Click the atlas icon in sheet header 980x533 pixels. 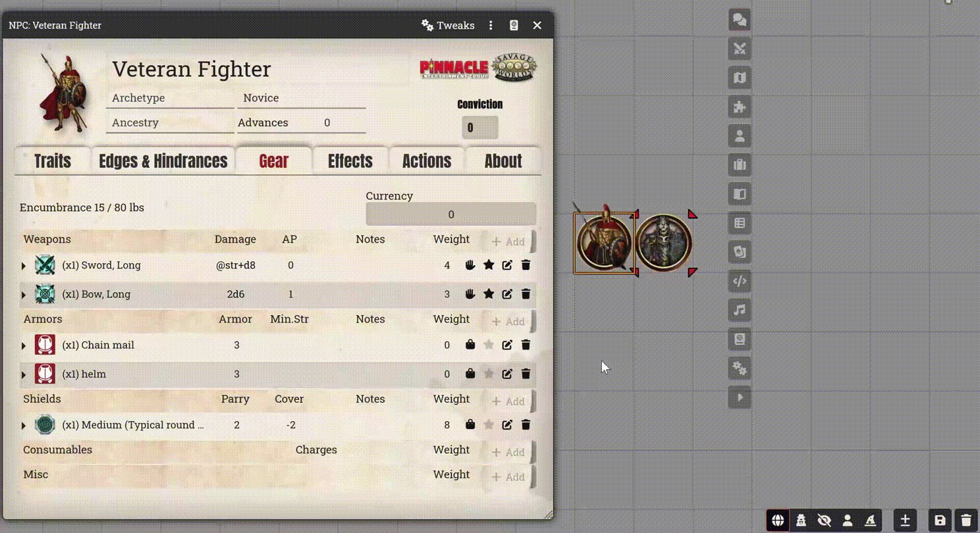(514, 25)
